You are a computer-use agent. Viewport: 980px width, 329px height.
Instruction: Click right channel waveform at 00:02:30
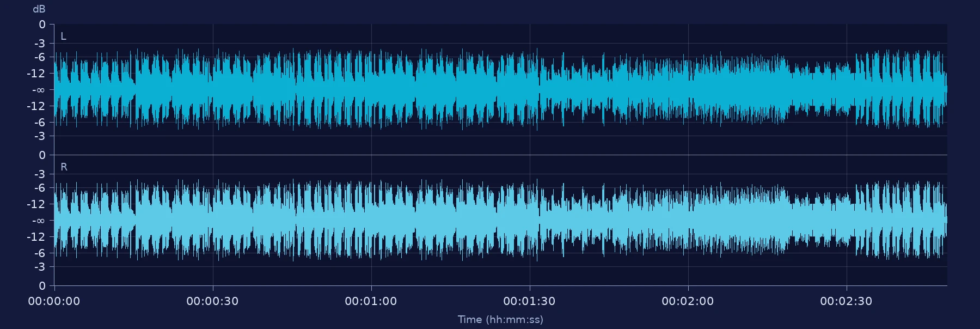pyautogui.click(x=847, y=221)
